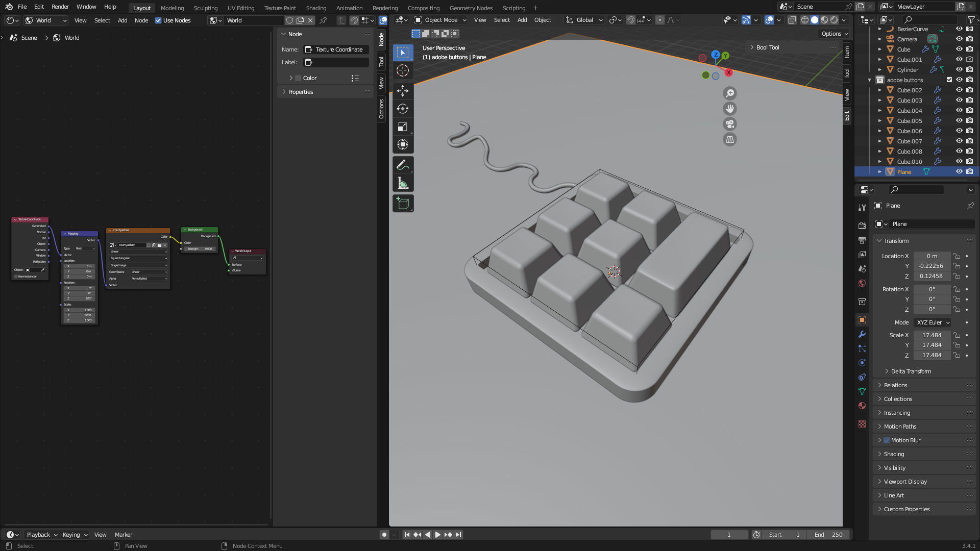Select the Add Cube tool
This screenshot has height=551, width=980.
[x=403, y=203]
